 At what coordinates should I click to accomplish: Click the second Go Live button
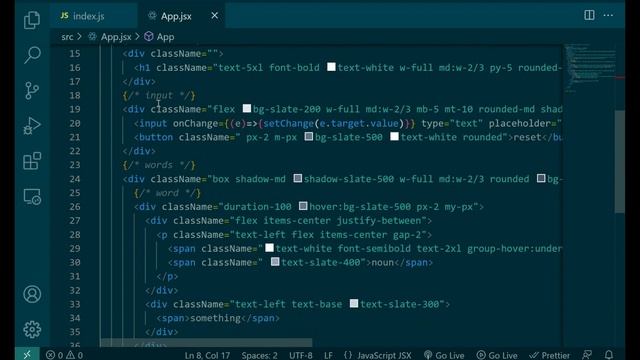pyautogui.click(x=497, y=355)
